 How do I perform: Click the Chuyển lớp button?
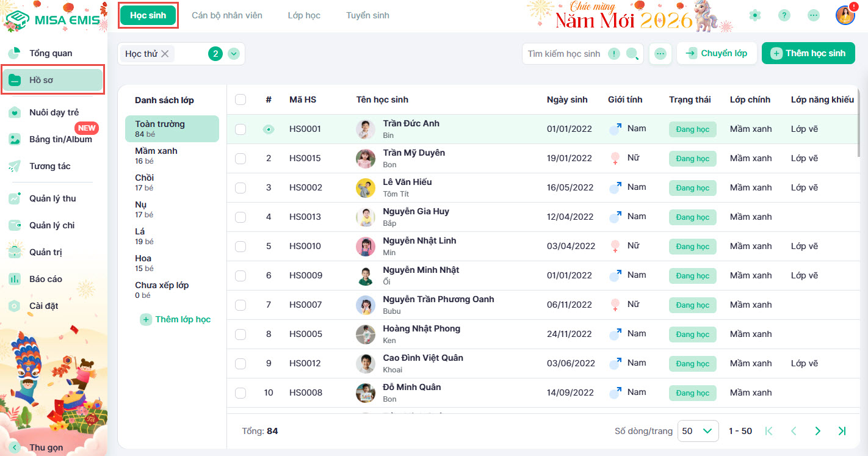point(717,53)
